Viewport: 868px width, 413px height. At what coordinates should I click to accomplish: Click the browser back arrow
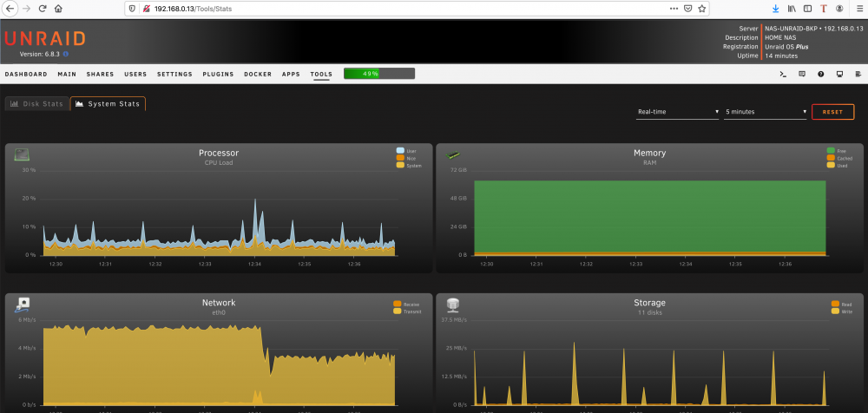click(10, 9)
